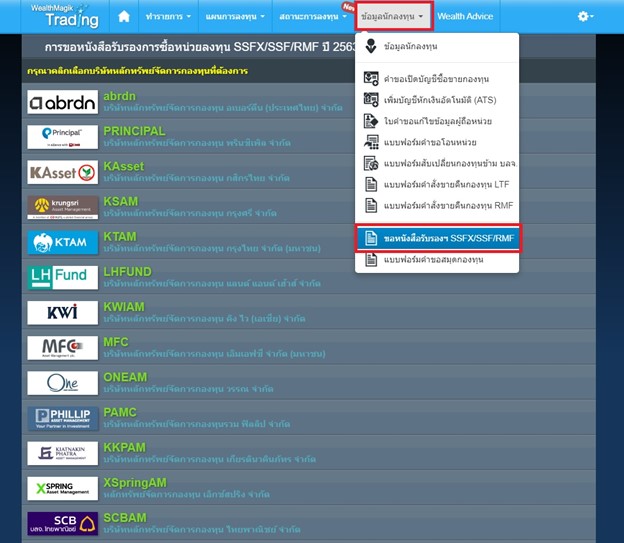Click document icon beside RMF redemption form
Image resolution: width=624 pixels, height=543 pixels.
click(x=371, y=205)
